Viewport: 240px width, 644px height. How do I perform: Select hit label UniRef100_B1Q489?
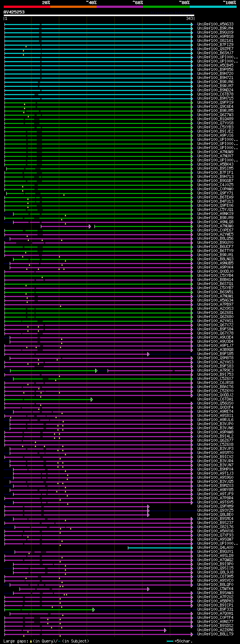tap(215, 119)
